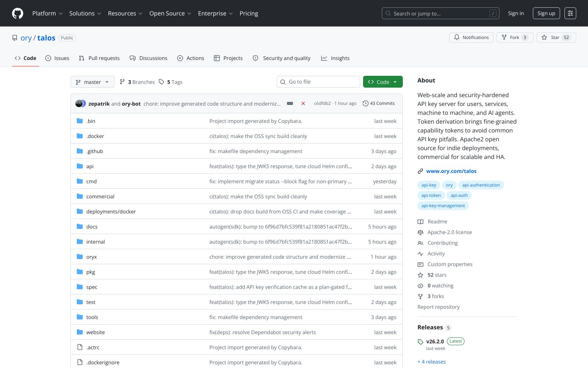This screenshot has width=588, height=368.
Task: Click the failed check red X icon
Action: pyautogui.click(x=303, y=103)
